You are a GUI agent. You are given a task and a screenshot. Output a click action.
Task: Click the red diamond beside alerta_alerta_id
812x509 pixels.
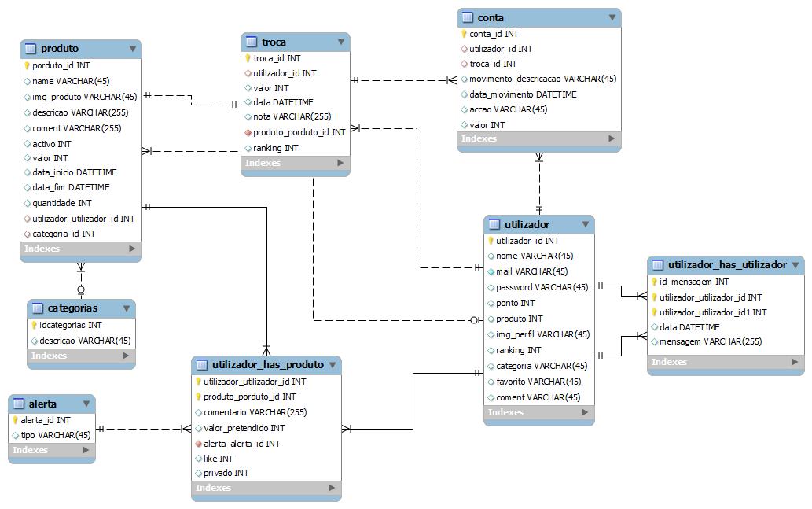(x=199, y=444)
